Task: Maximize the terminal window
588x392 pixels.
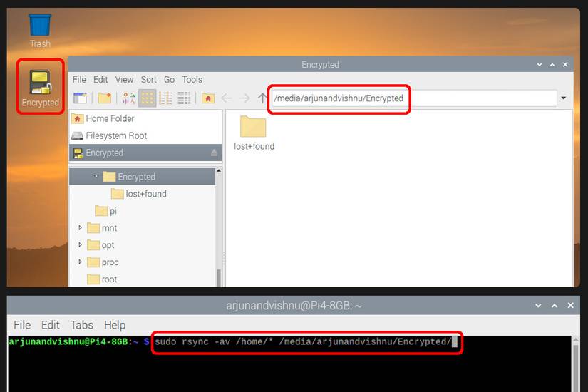Action: (555, 305)
